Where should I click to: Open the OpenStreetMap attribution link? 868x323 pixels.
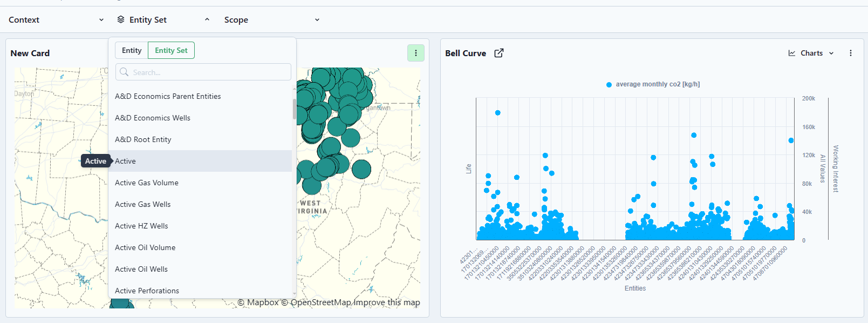tap(316, 302)
